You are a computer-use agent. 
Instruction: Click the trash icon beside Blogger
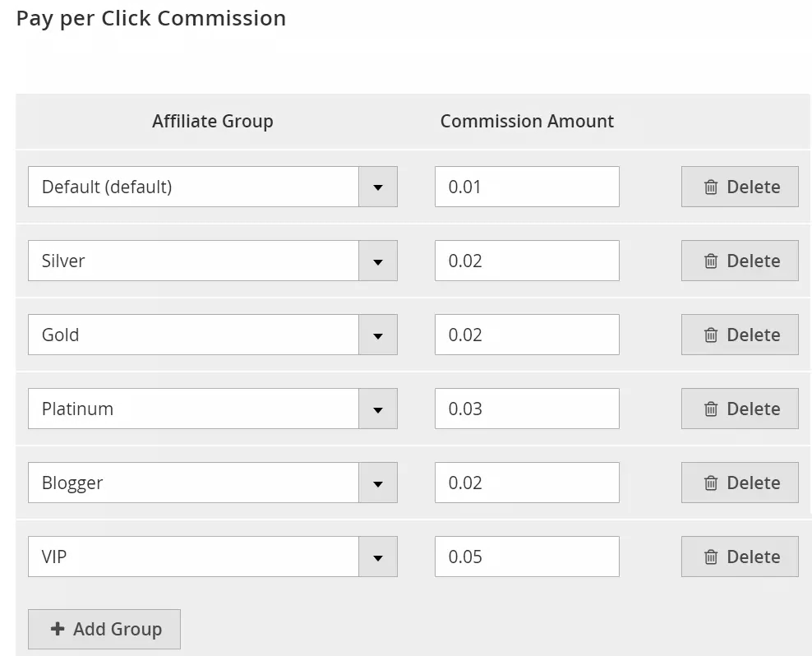click(x=710, y=483)
